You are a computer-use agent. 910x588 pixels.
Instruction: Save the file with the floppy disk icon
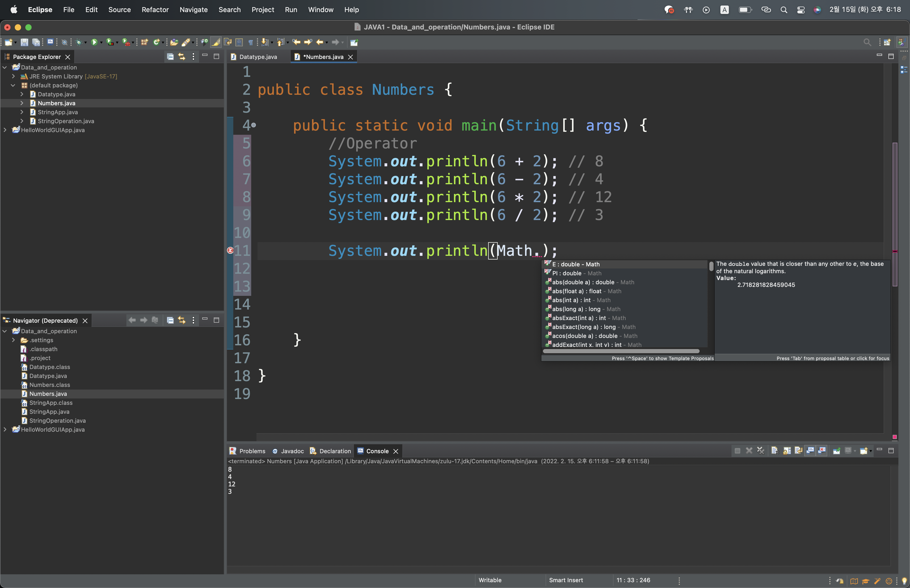click(x=24, y=42)
